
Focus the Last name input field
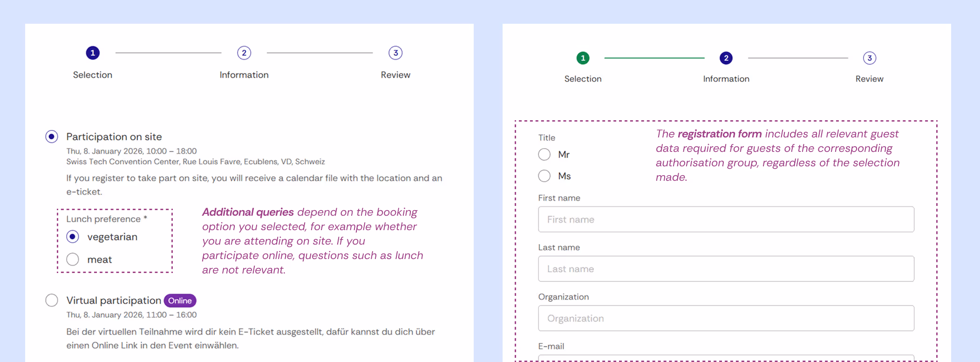point(726,269)
